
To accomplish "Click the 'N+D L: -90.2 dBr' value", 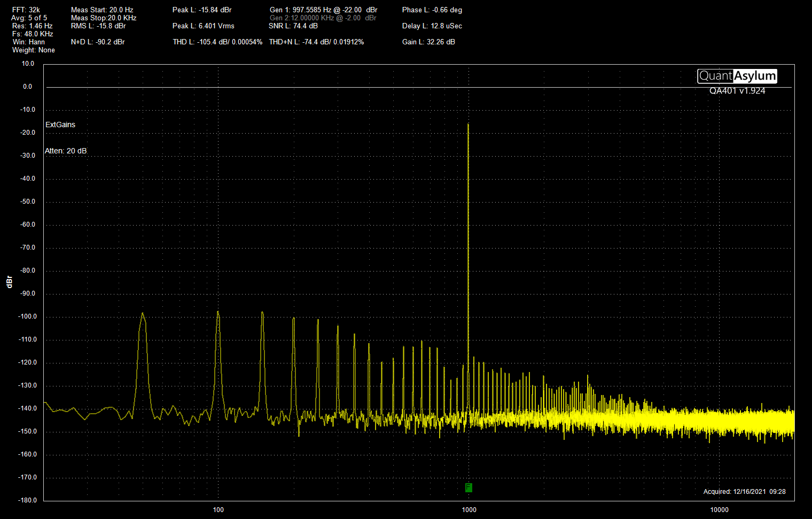I will click(98, 42).
